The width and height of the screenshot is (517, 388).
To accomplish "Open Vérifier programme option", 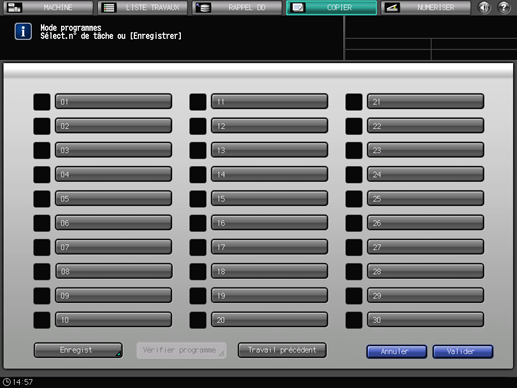I will 181,350.
